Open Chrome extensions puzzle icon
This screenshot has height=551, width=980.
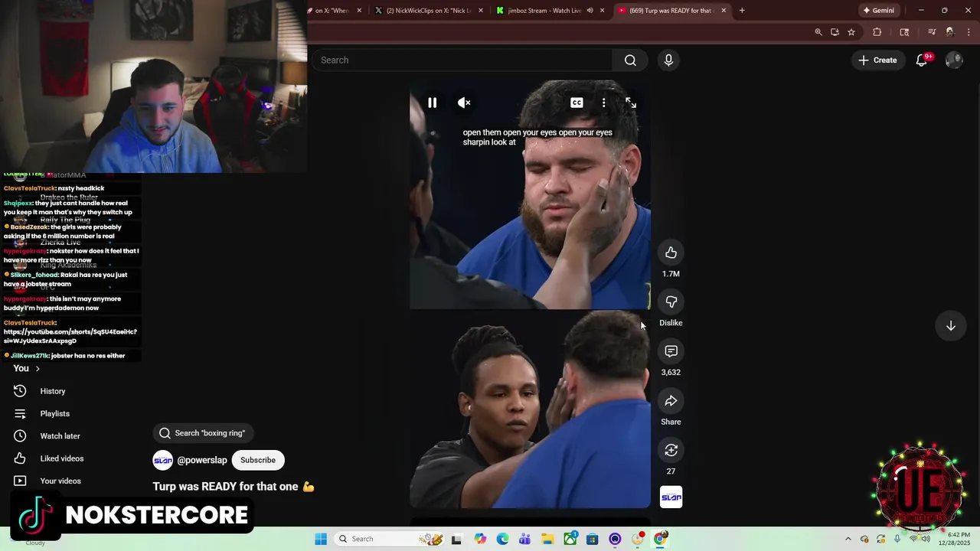877,32
